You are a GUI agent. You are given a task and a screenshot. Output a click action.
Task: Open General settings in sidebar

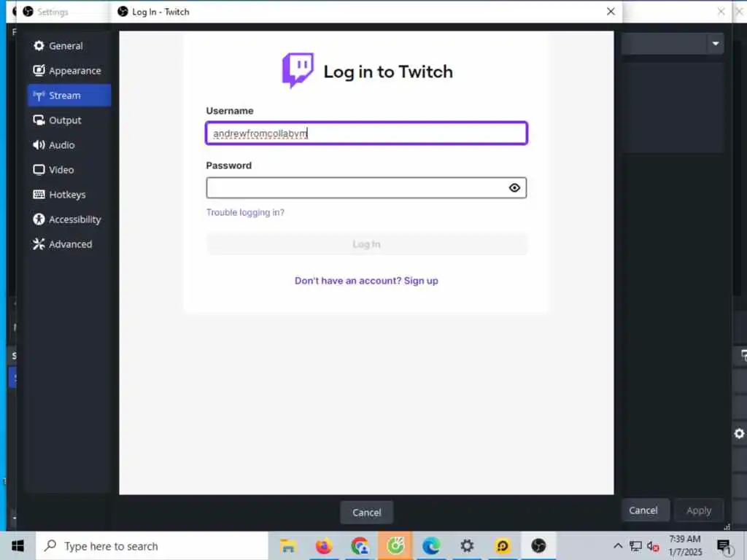[69, 46]
